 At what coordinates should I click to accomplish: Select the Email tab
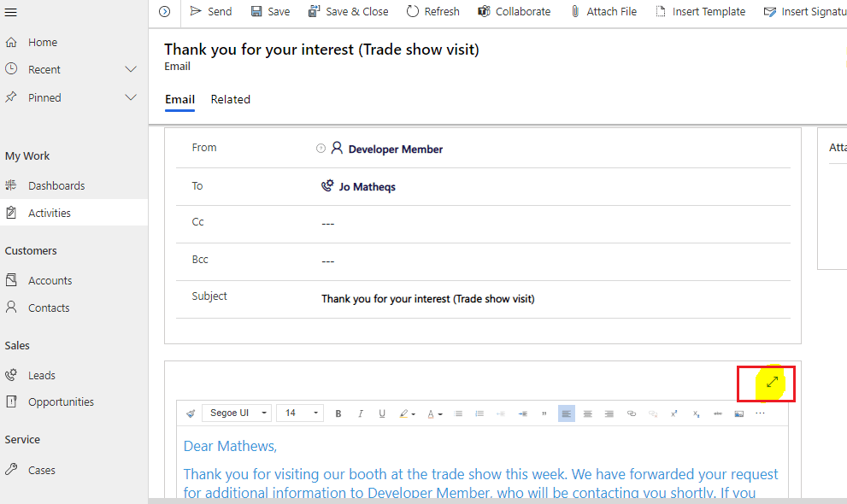(x=179, y=100)
